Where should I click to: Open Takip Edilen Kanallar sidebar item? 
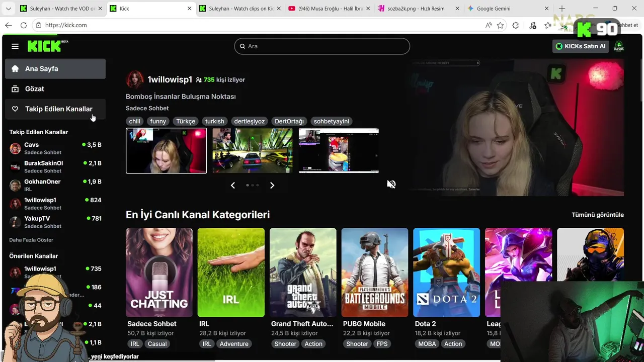55,109
